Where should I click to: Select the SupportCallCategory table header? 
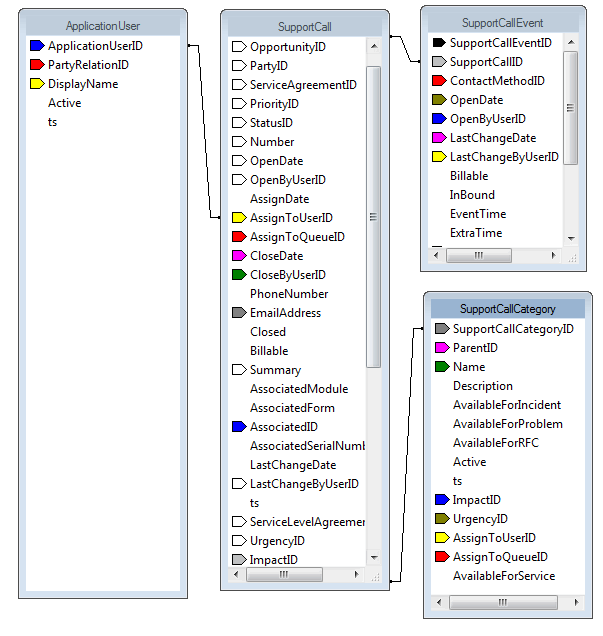pyautogui.click(x=507, y=309)
